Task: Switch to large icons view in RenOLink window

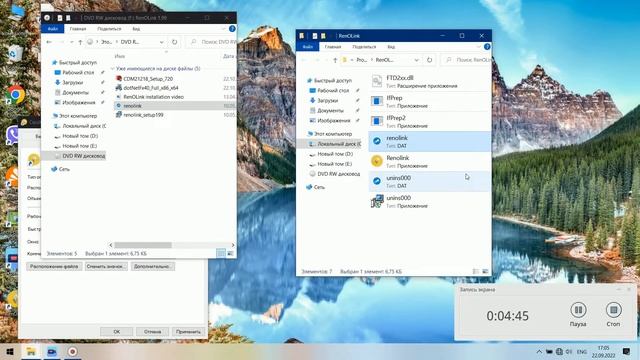Action: pyautogui.click(x=485, y=271)
